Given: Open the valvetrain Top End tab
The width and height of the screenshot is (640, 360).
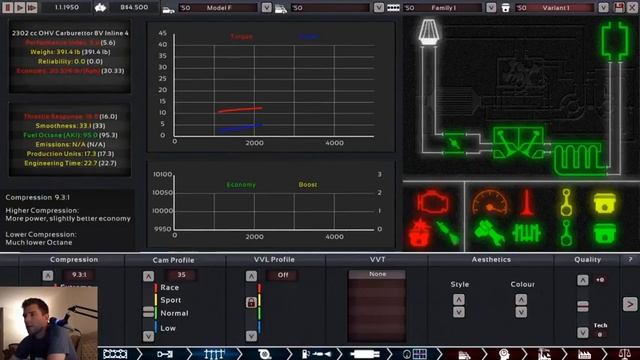Looking at the screenshot, I should point(215,354).
